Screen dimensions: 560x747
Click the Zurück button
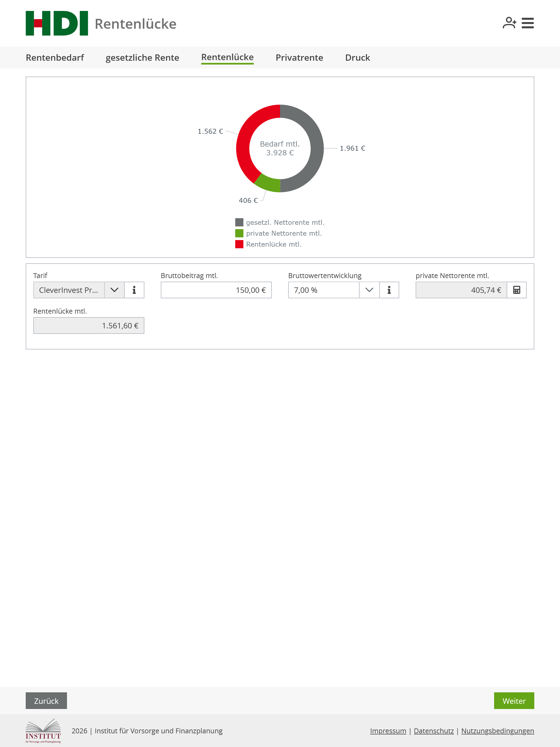point(46,701)
